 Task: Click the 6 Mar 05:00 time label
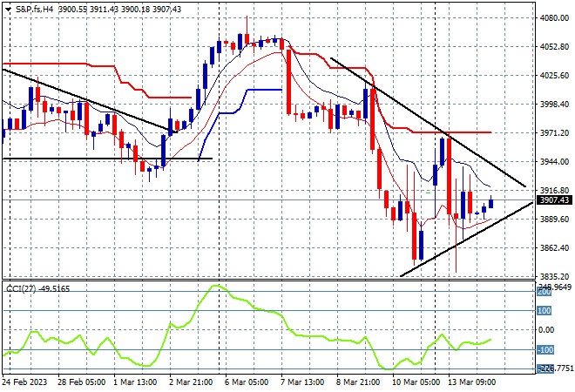click(247, 382)
